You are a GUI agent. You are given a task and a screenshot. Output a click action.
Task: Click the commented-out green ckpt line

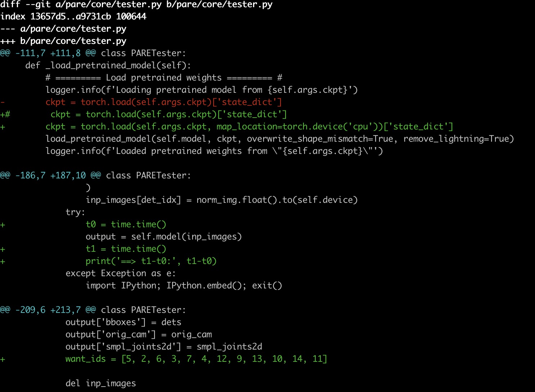tap(168, 114)
